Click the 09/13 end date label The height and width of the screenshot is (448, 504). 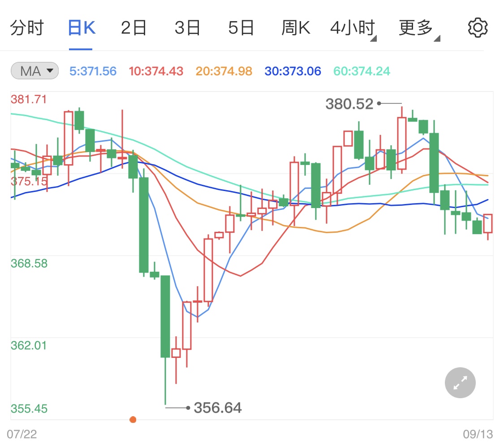(478, 434)
